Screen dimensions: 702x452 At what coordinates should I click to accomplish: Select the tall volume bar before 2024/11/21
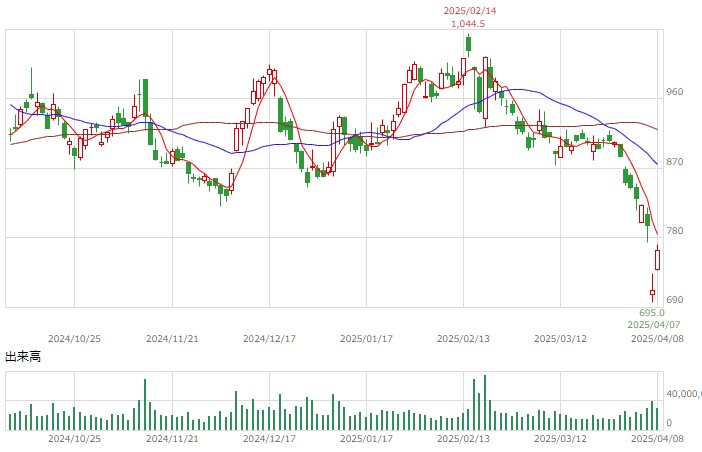pyautogui.click(x=145, y=405)
